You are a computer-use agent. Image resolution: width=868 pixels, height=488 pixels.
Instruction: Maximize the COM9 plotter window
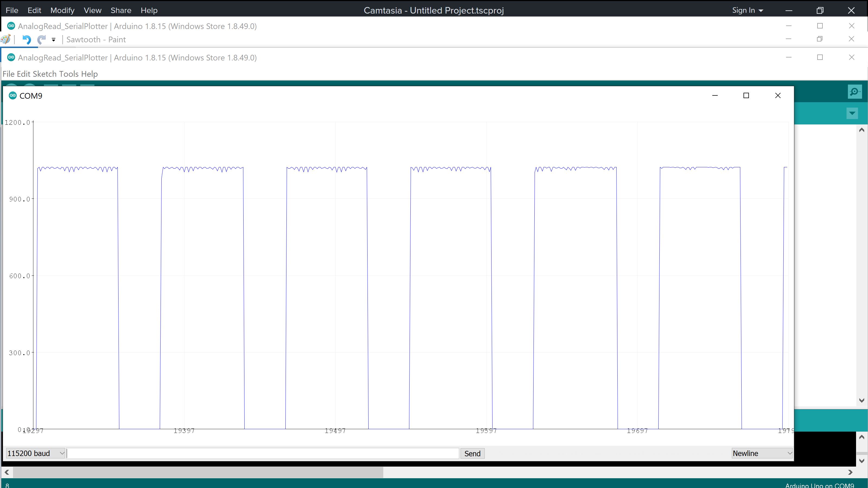coord(746,96)
